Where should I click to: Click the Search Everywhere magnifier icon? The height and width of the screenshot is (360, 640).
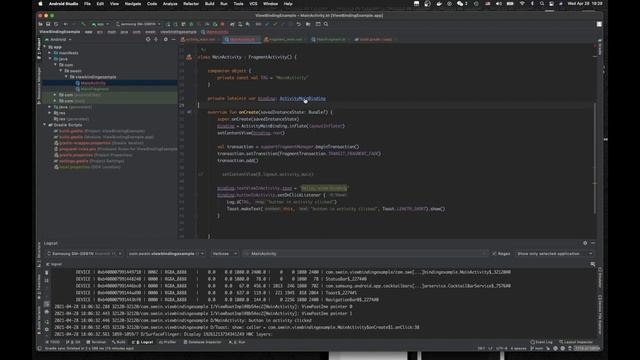[326, 24]
